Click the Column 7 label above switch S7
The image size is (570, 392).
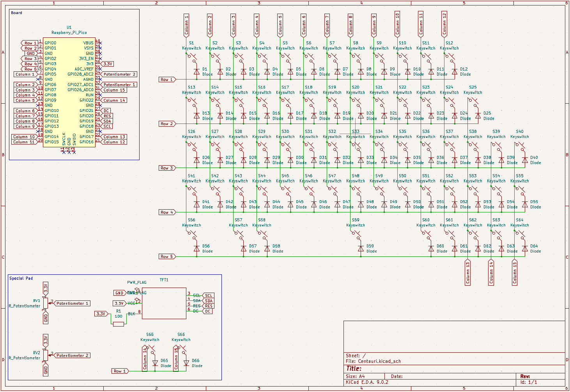pyautogui.click(x=327, y=25)
